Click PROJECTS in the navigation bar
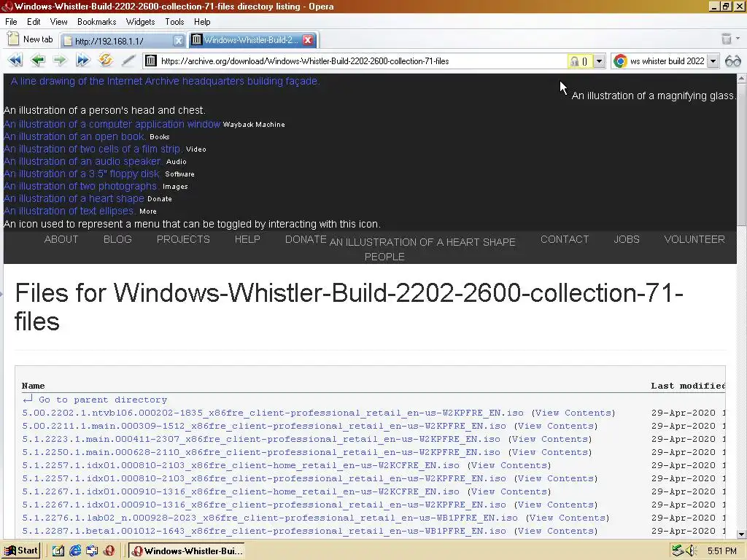The image size is (747, 560). 183,239
